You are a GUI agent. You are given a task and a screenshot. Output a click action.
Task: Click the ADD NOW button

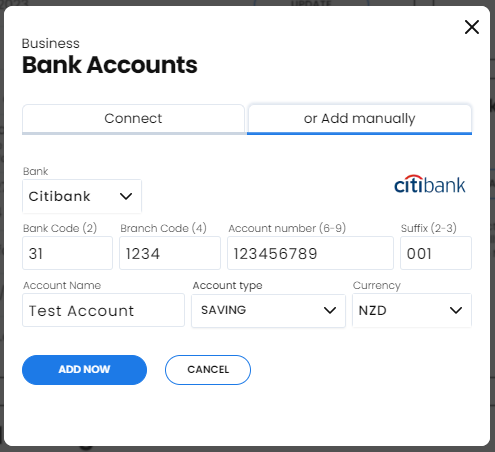click(x=84, y=370)
